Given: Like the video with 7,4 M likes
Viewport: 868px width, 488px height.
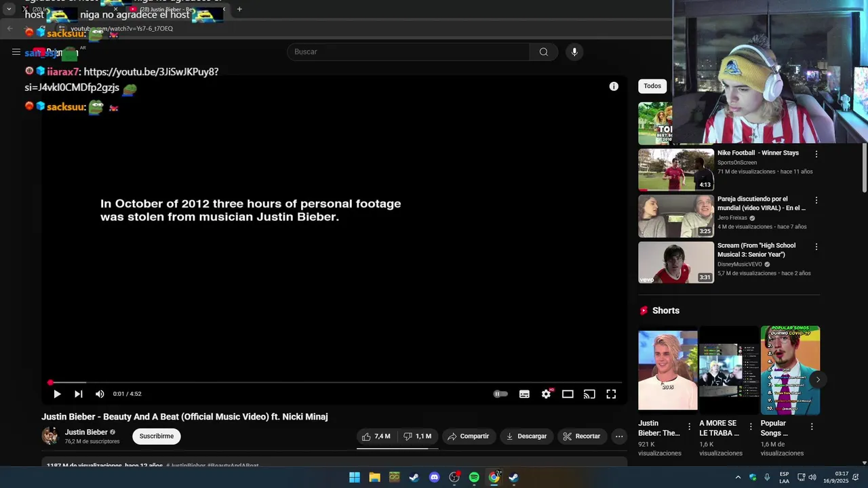Looking at the screenshot, I should pyautogui.click(x=376, y=436).
